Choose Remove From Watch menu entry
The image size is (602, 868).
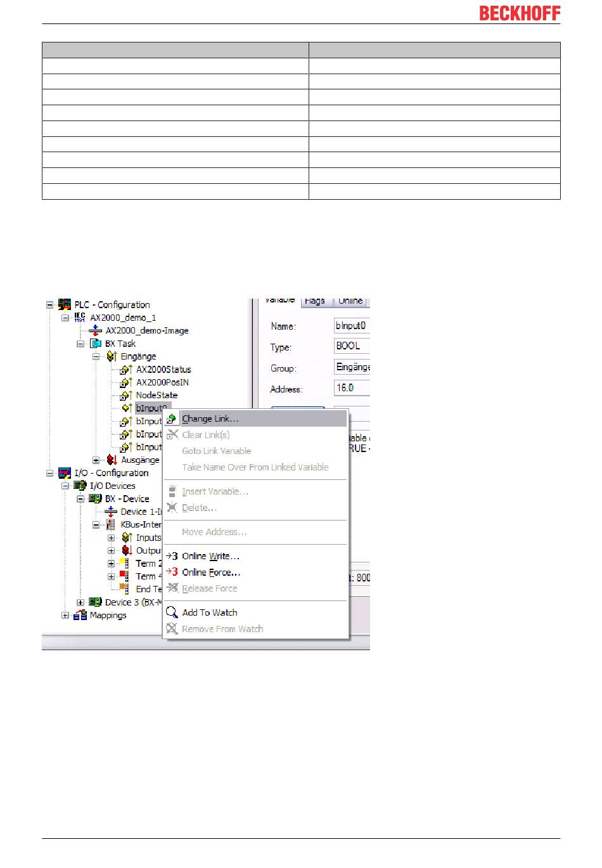[x=256, y=629]
